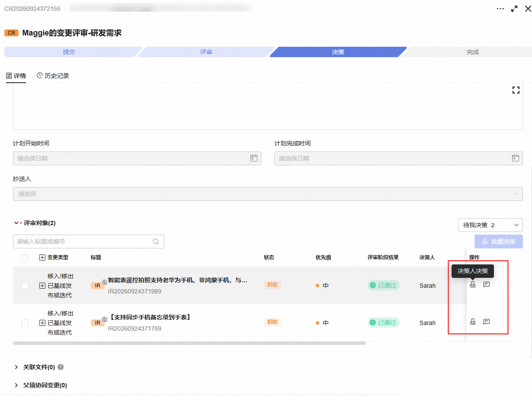
Task: Click 决策人决策 stamp icon for IR20260924371989
Action: tap(473, 284)
